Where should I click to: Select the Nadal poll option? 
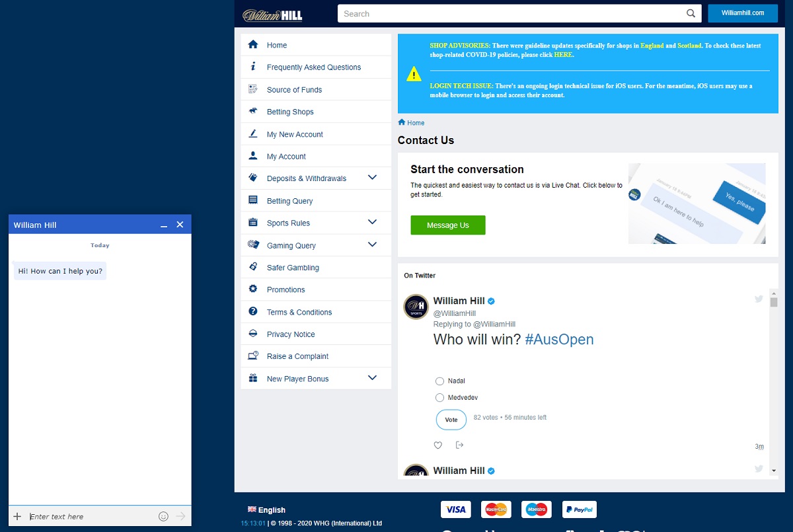pyautogui.click(x=440, y=381)
